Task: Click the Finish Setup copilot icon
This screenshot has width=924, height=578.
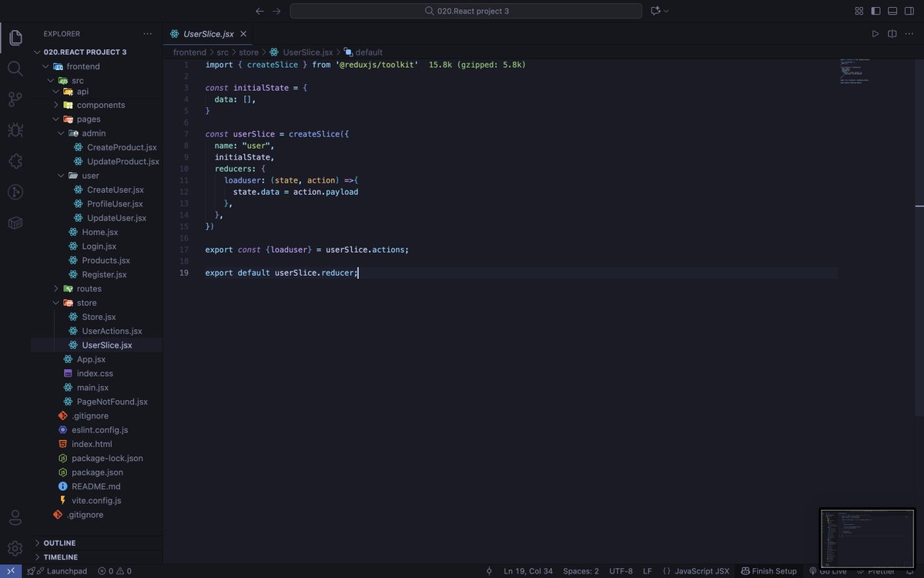Action: (x=745, y=571)
